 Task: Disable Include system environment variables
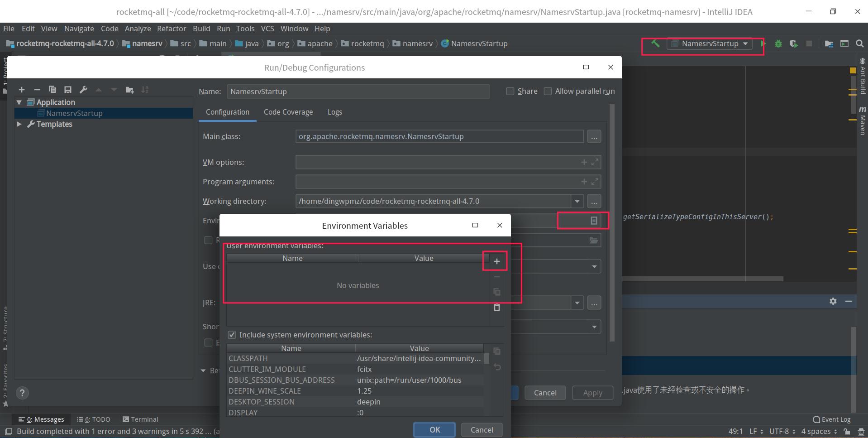[x=232, y=335]
